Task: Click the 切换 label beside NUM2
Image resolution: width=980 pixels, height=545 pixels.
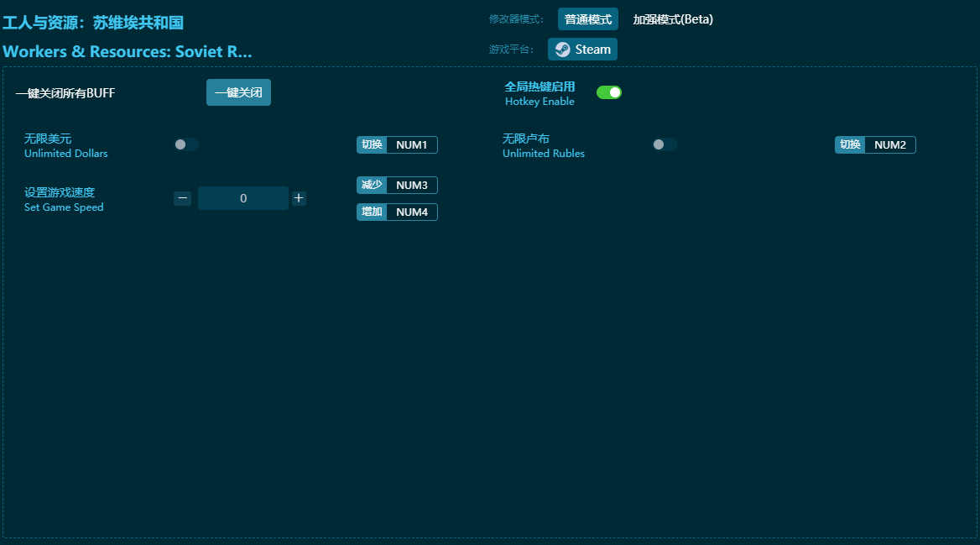Action: click(850, 144)
